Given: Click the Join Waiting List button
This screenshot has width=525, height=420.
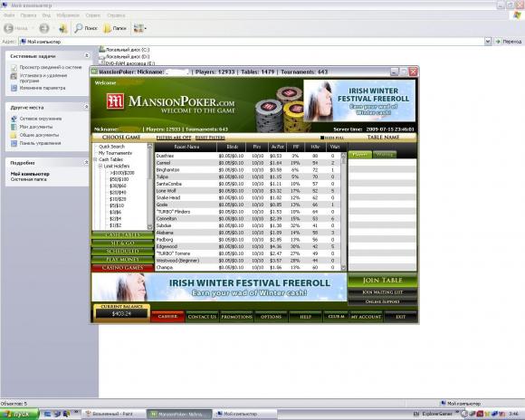Looking at the screenshot, I should [383, 292].
